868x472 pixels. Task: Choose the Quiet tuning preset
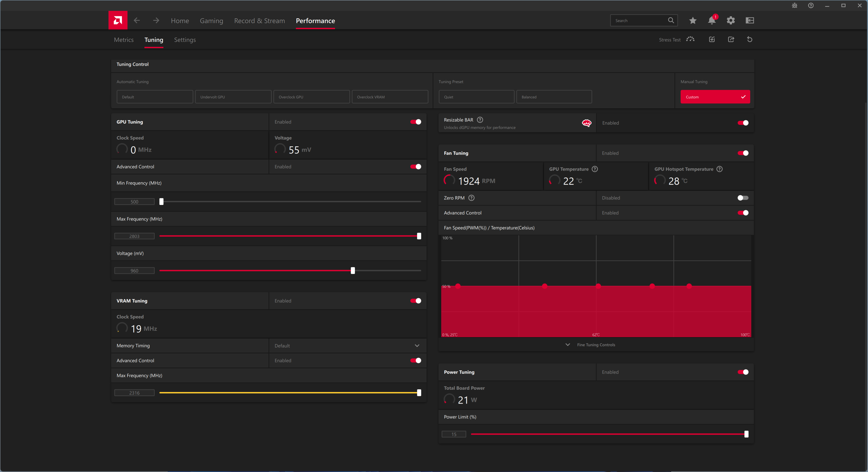coord(476,97)
